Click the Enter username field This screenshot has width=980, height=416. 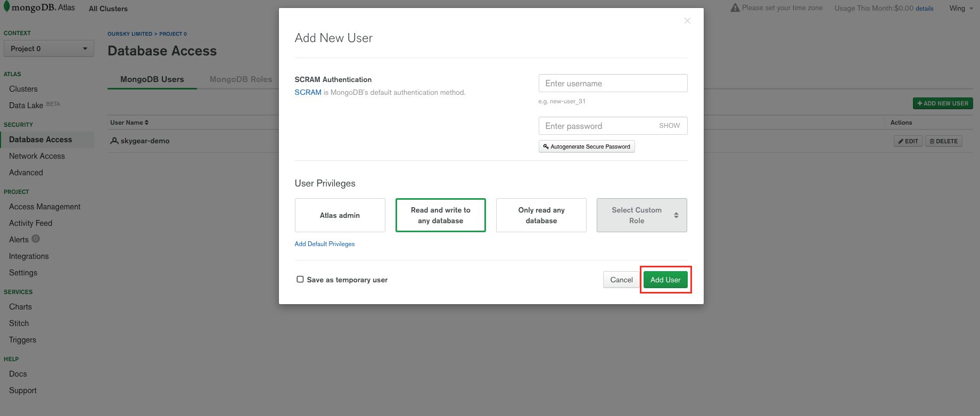[613, 84]
